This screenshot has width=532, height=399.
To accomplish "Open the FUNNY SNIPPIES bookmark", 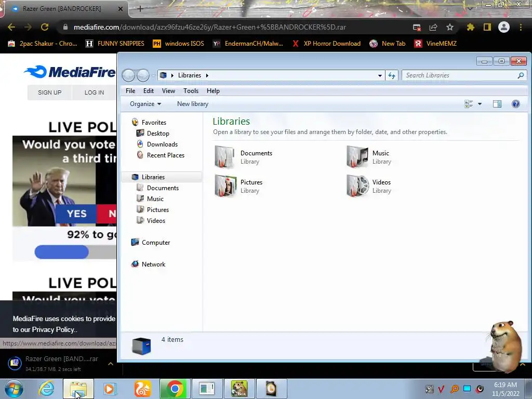I will [x=115, y=44].
